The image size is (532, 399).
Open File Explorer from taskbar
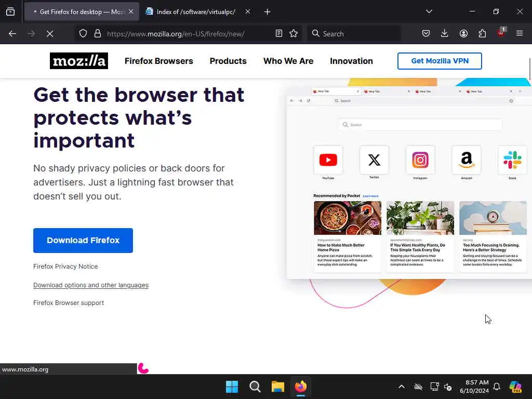[x=278, y=387]
